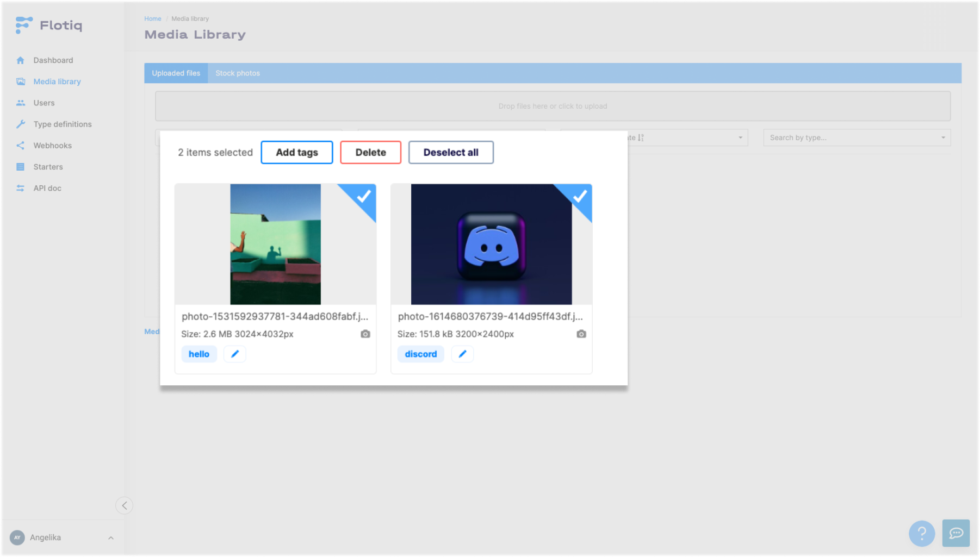Open the chat support widget
Screen dimensions: 980x557
point(956,534)
